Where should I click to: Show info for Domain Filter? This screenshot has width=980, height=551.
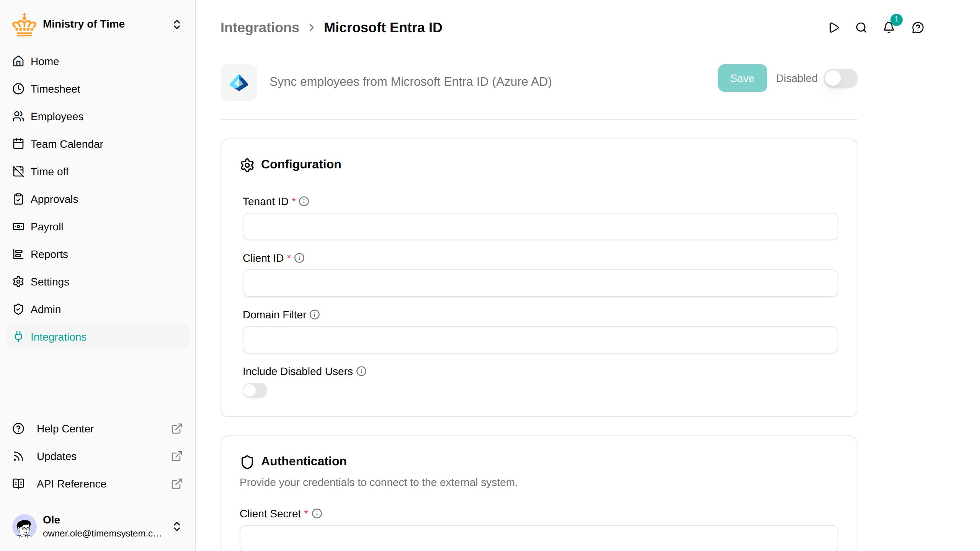pyautogui.click(x=315, y=315)
